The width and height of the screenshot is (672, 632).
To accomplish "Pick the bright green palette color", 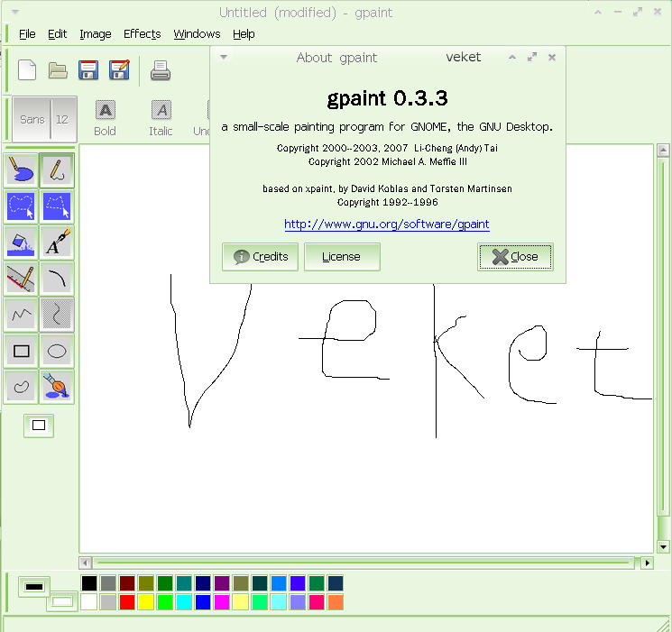I will coord(164,602).
